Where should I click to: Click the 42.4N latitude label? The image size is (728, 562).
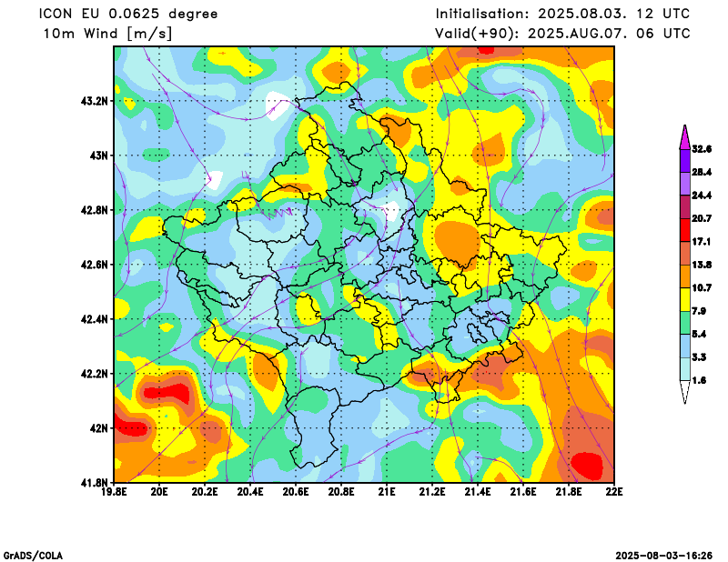coord(95,319)
